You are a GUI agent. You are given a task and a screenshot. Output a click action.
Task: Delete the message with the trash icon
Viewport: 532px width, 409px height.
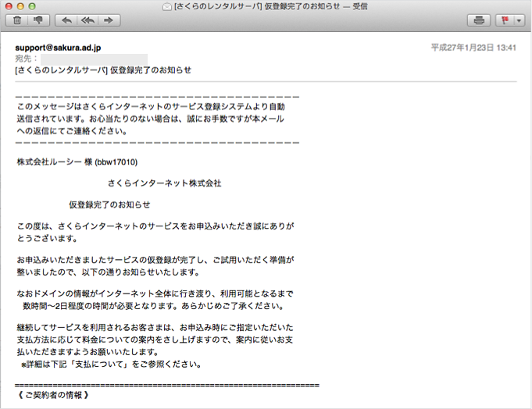pos(17,20)
